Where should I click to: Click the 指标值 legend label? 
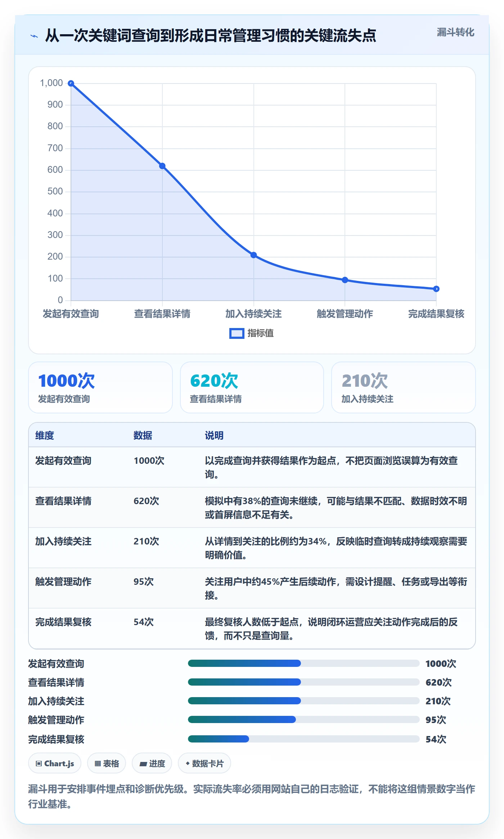pyautogui.click(x=260, y=333)
